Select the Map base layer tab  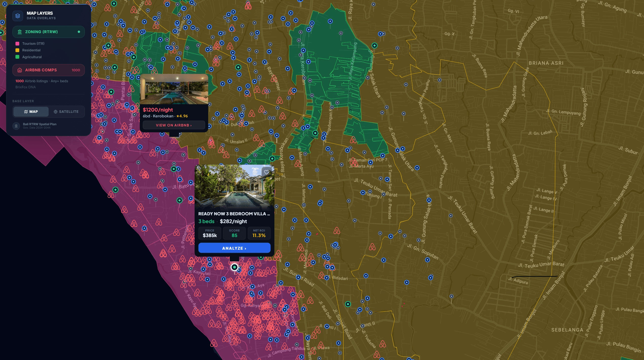coord(31,112)
